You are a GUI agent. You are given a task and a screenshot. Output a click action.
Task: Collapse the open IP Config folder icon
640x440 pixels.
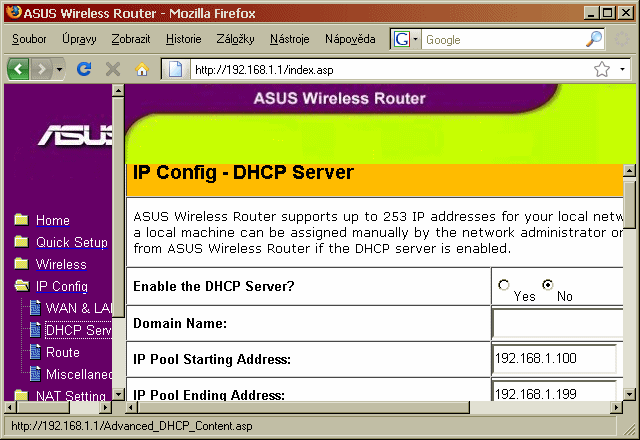pyautogui.click(x=22, y=286)
